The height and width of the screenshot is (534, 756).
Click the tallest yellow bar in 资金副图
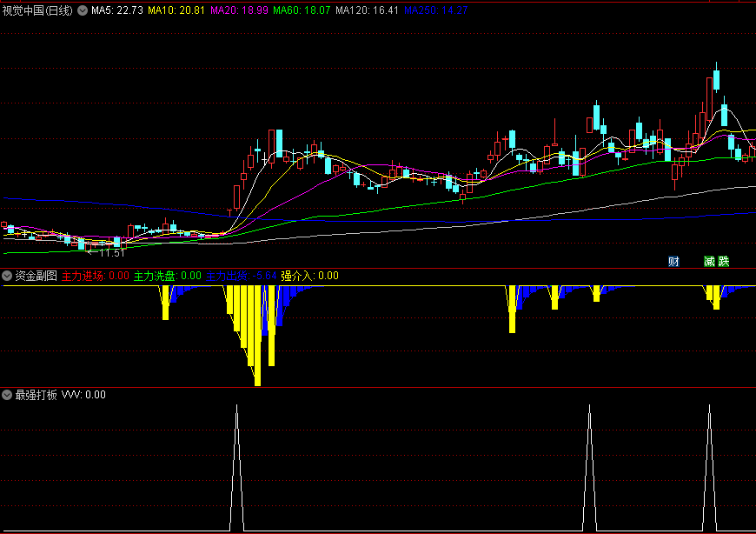pyautogui.click(x=257, y=336)
